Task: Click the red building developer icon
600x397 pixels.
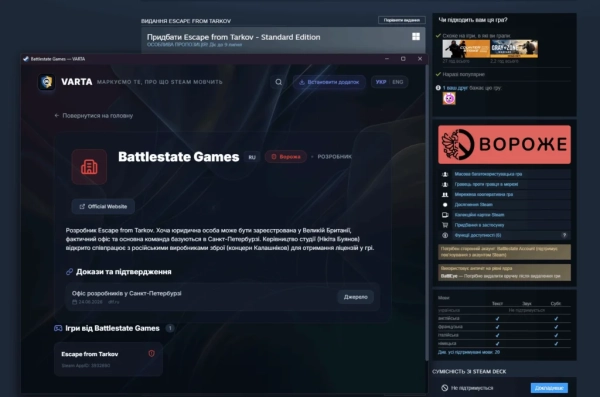Action: pyautogui.click(x=89, y=167)
